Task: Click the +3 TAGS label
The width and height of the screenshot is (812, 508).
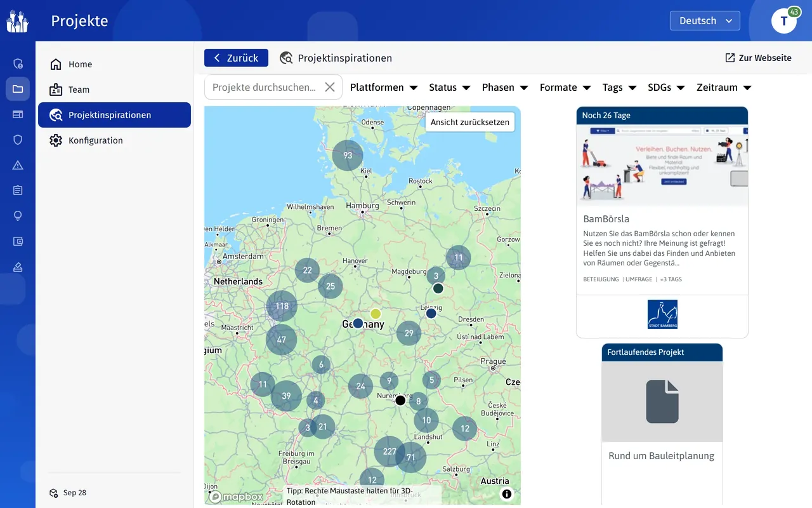Action: pyautogui.click(x=671, y=279)
